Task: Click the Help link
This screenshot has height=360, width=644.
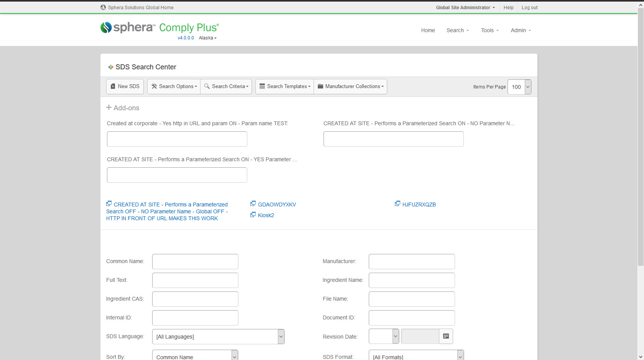Action: 509,8
